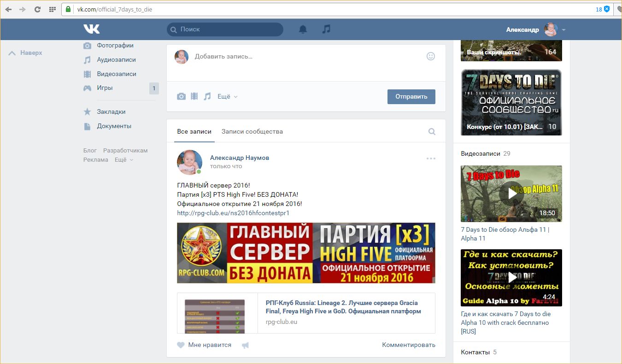The width and height of the screenshot is (622, 364).
Task: Click the Поиск search field
Action: click(225, 29)
